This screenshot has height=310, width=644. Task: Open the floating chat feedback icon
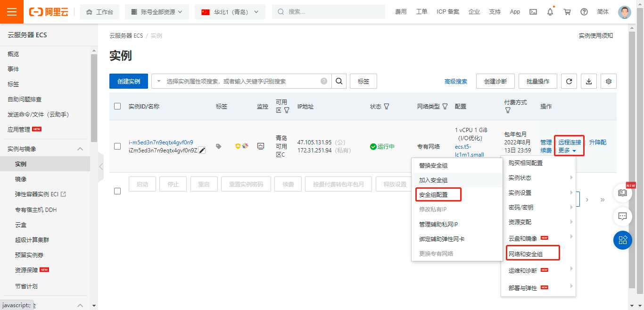click(x=622, y=217)
